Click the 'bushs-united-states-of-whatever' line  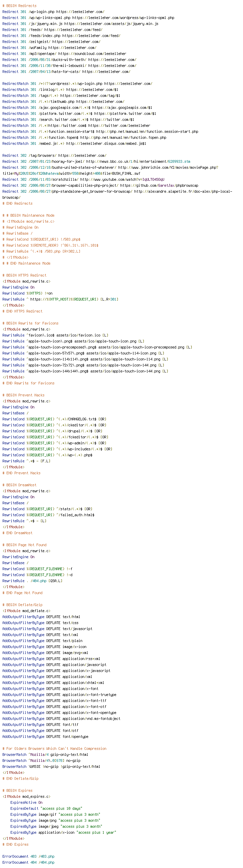(110, 170)
